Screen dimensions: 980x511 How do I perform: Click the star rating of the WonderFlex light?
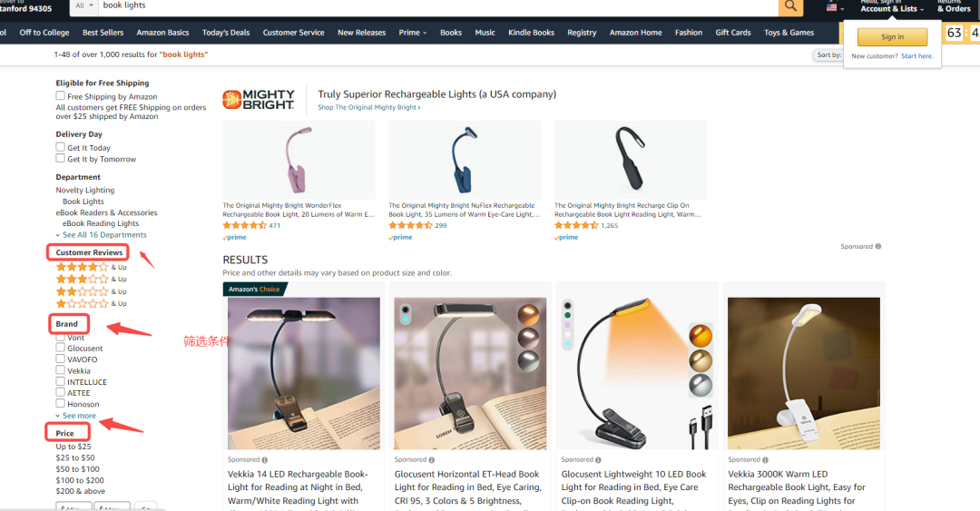pyautogui.click(x=244, y=225)
